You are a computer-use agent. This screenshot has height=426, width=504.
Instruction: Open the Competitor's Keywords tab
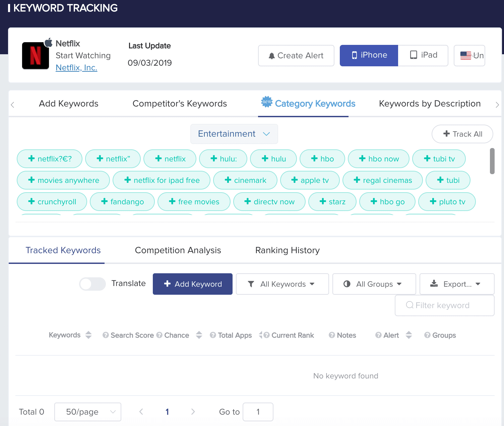click(180, 104)
